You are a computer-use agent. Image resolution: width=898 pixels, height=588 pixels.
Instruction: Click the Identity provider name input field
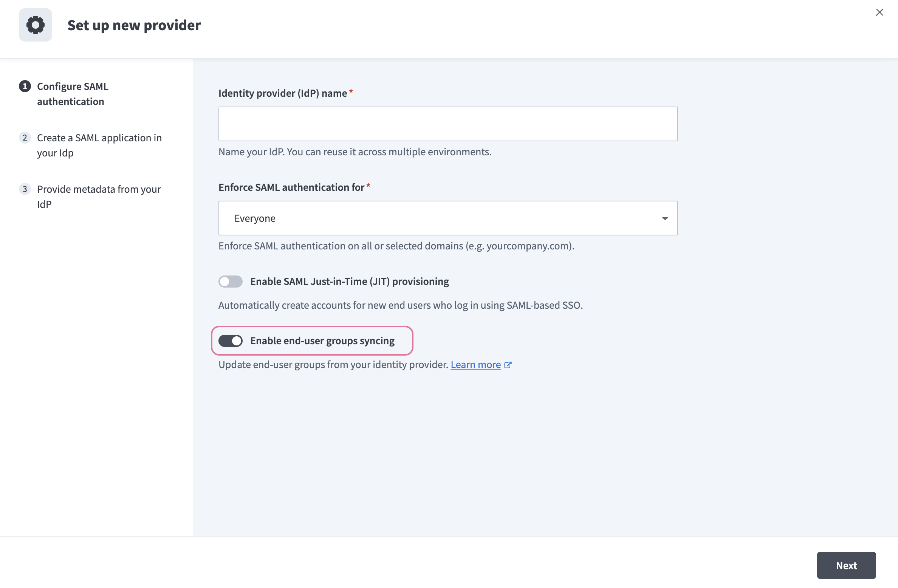click(448, 124)
